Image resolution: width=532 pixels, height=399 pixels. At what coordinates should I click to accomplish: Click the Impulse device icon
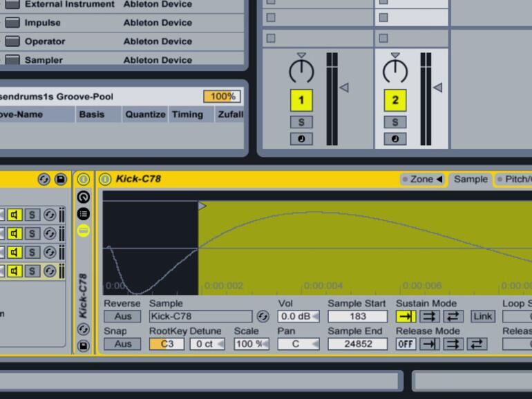click(x=12, y=23)
